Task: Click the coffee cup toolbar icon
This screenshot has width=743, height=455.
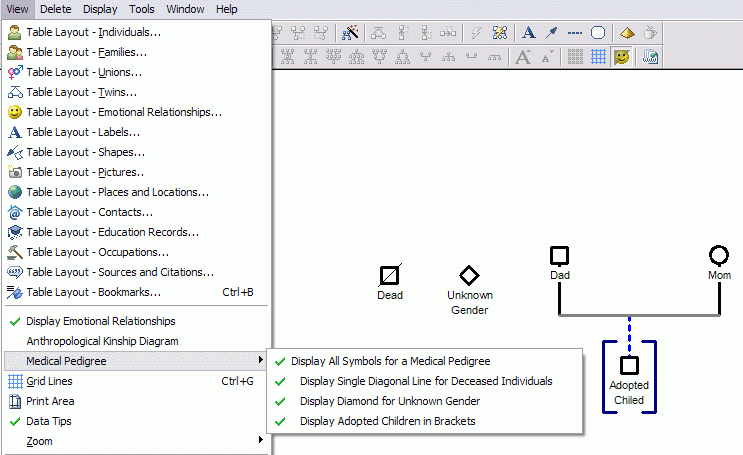Action: (650, 33)
